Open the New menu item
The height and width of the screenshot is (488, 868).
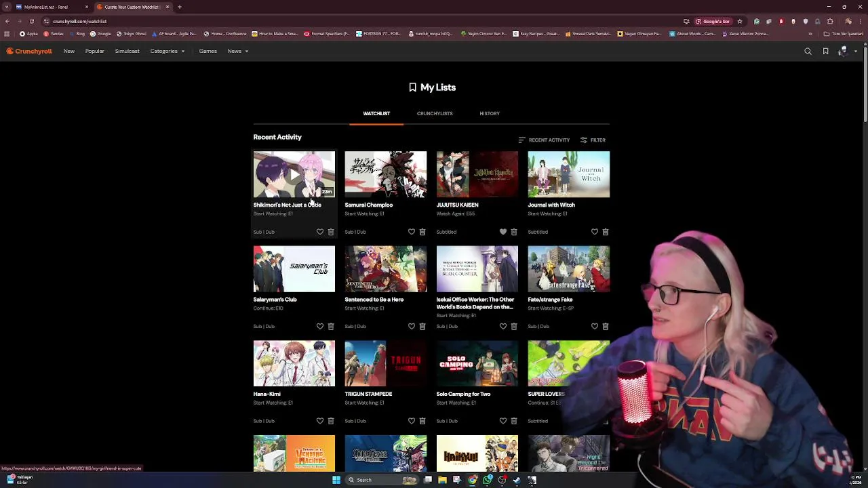[69, 51]
